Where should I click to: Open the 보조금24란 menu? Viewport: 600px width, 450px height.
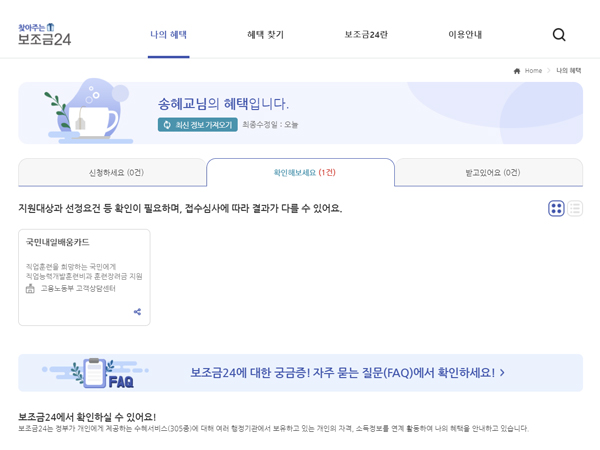point(366,35)
